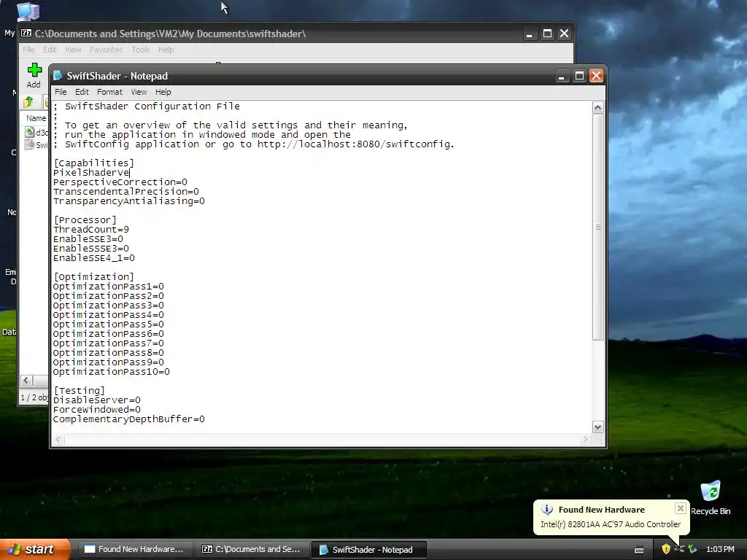The width and height of the screenshot is (747, 560).
Task: Click Notepad window icon in title bar
Action: click(x=58, y=76)
